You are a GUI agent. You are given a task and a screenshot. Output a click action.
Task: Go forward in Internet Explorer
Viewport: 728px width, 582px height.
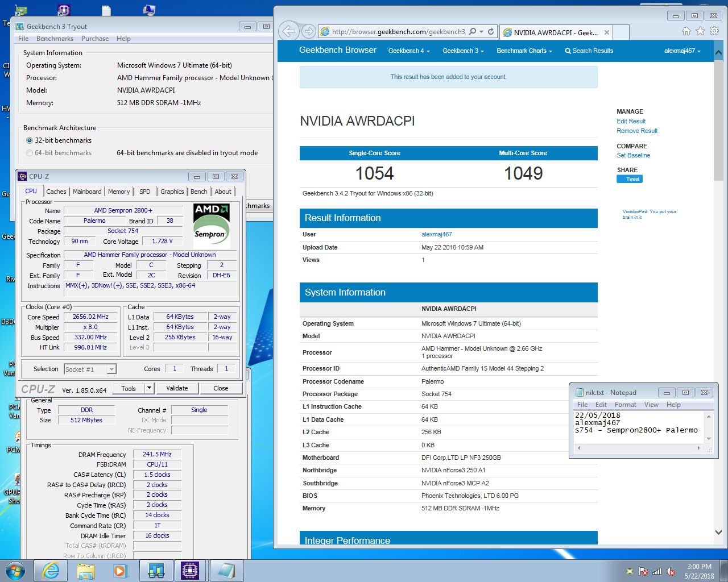coord(308,31)
